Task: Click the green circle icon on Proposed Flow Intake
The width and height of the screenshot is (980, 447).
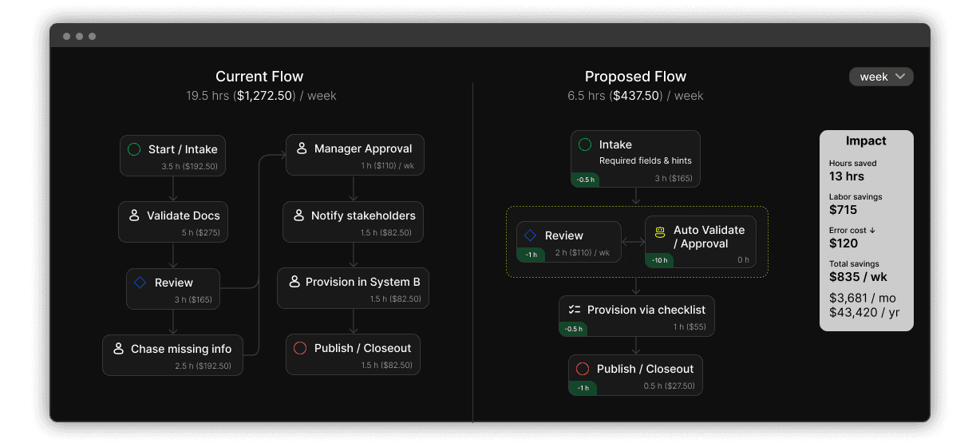Action: coord(585,144)
